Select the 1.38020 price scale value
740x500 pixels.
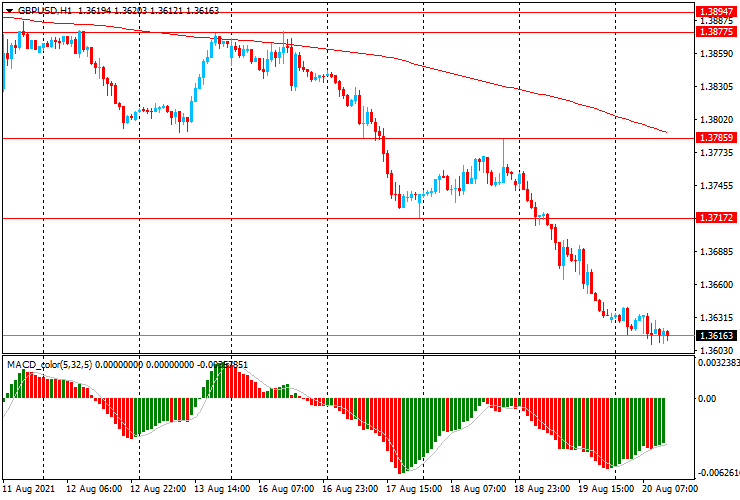pos(717,120)
